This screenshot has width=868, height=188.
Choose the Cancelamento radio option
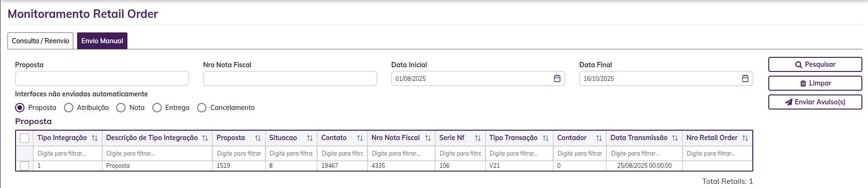(x=202, y=108)
